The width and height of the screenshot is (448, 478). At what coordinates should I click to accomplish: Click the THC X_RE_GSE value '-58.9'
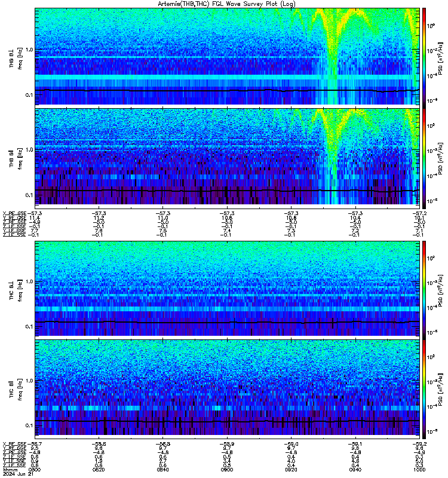click(x=227, y=444)
